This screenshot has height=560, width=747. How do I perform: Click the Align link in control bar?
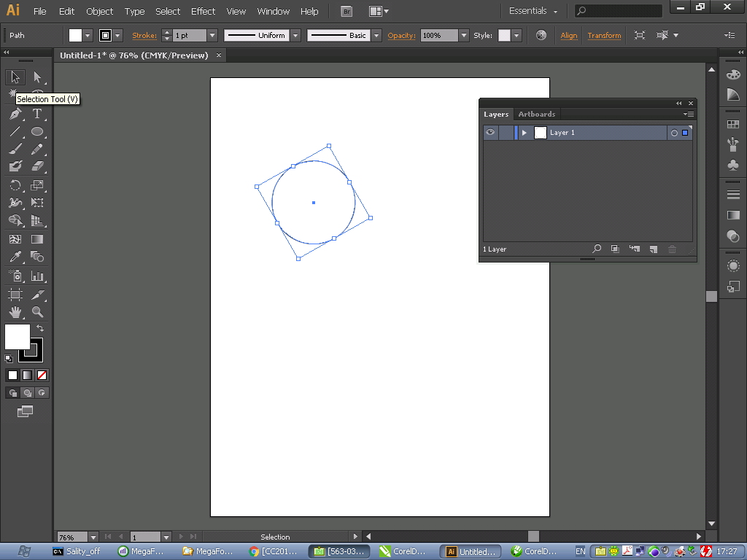pyautogui.click(x=569, y=35)
